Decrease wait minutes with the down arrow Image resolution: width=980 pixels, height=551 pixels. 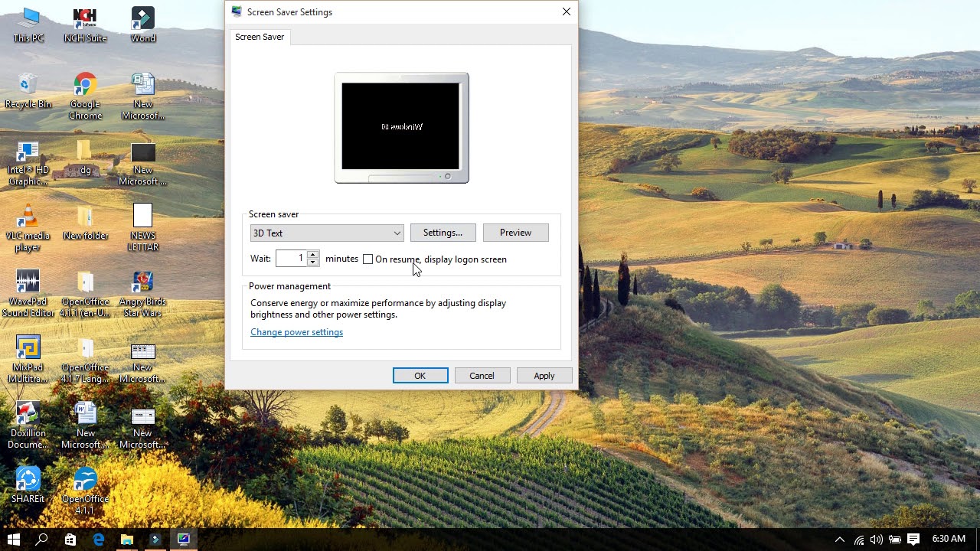[x=312, y=262]
